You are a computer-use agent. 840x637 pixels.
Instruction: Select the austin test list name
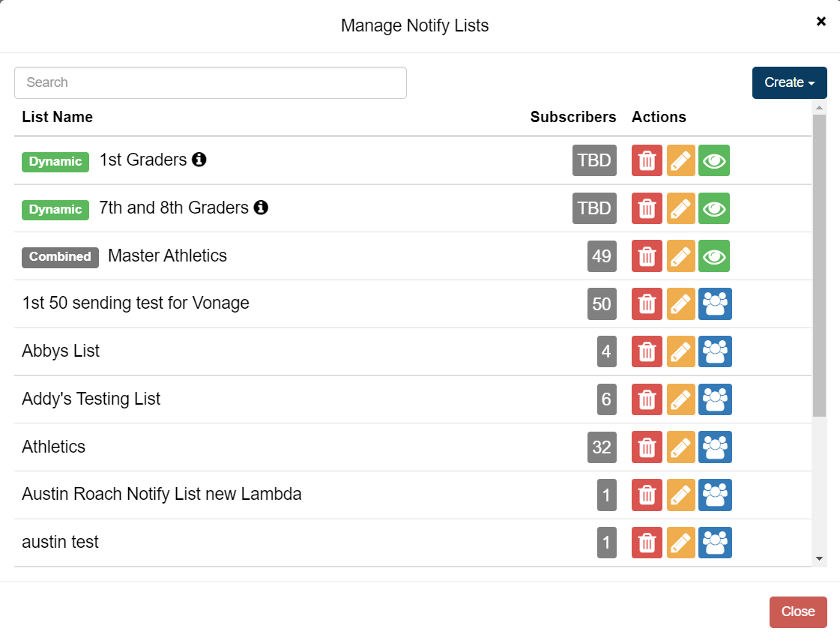coord(60,542)
